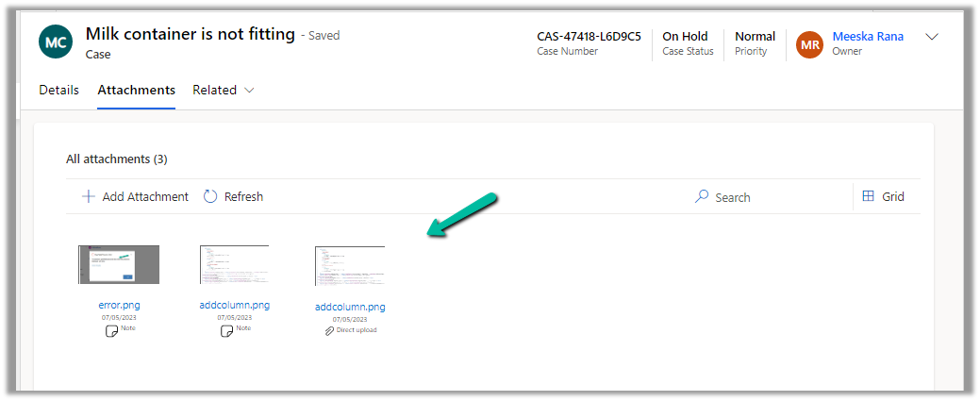
Task: Click the case title Milk container is not fitting
Action: coord(190,34)
